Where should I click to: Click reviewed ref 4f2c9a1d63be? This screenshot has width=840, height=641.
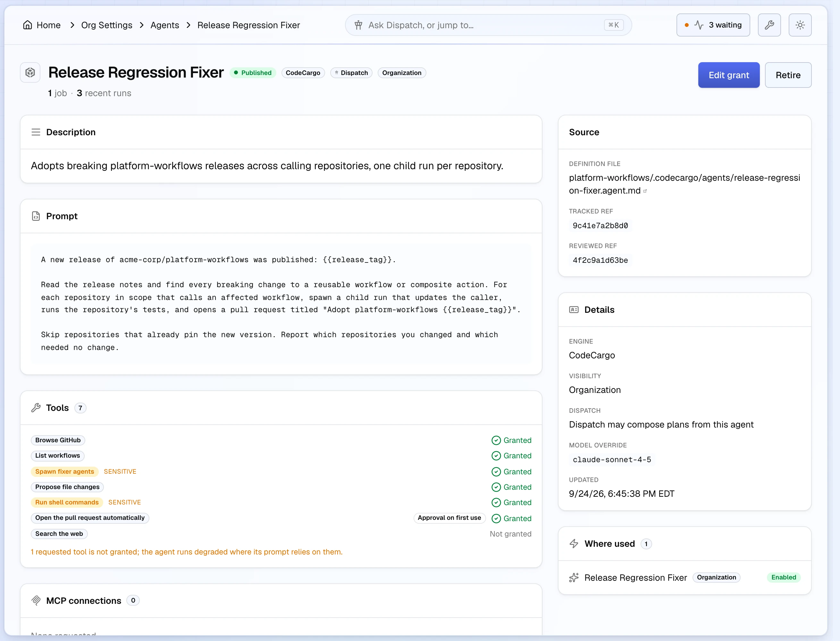pyautogui.click(x=600, y=260)
